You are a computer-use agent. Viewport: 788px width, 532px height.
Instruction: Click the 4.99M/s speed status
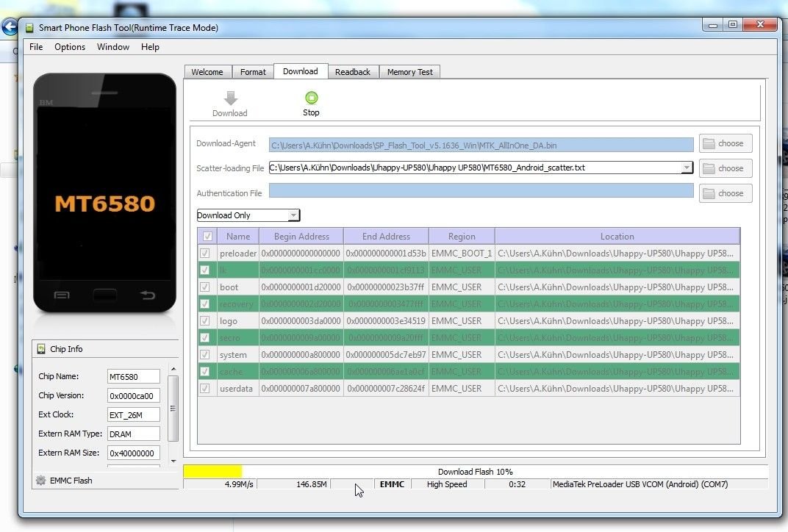coord(239,484)
